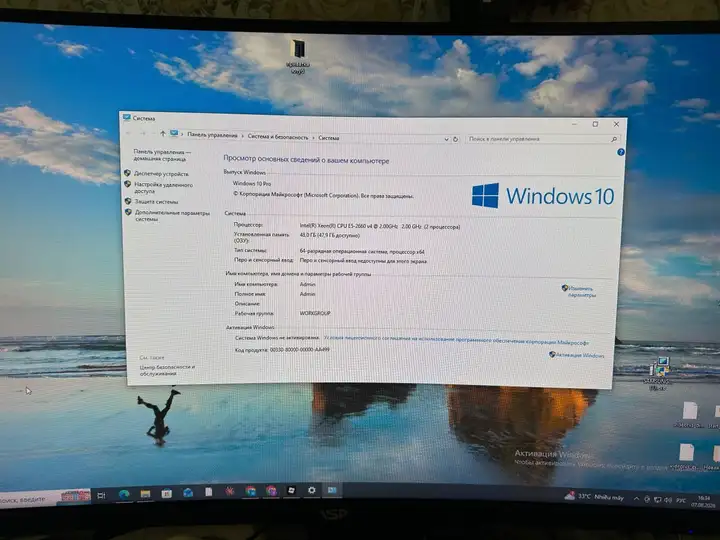Minimize the Система window
Image resolution: width=720 pixels, height=540 pixels.
[x=574, y=124]
